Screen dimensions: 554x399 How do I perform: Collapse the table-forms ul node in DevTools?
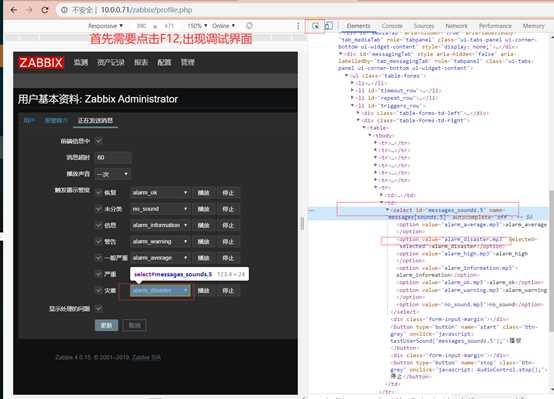coord(347,76)
